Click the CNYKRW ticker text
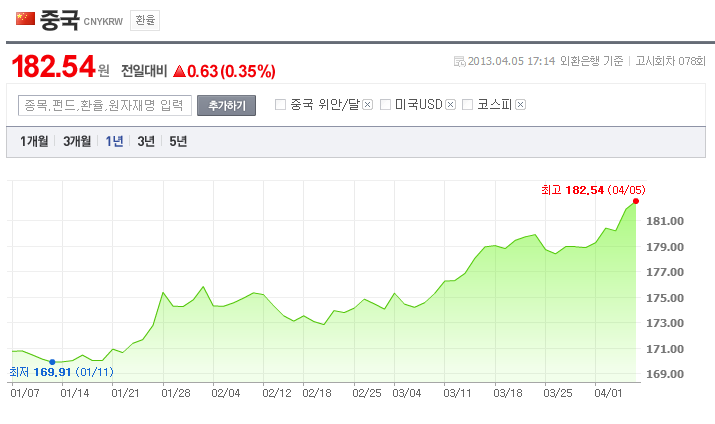 [x=103, y=22]
